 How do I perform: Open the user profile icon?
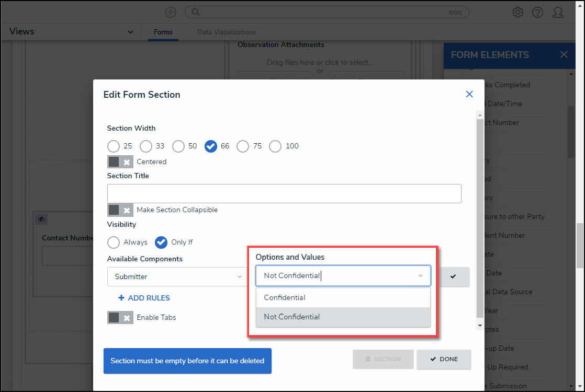tap(558, 13)
